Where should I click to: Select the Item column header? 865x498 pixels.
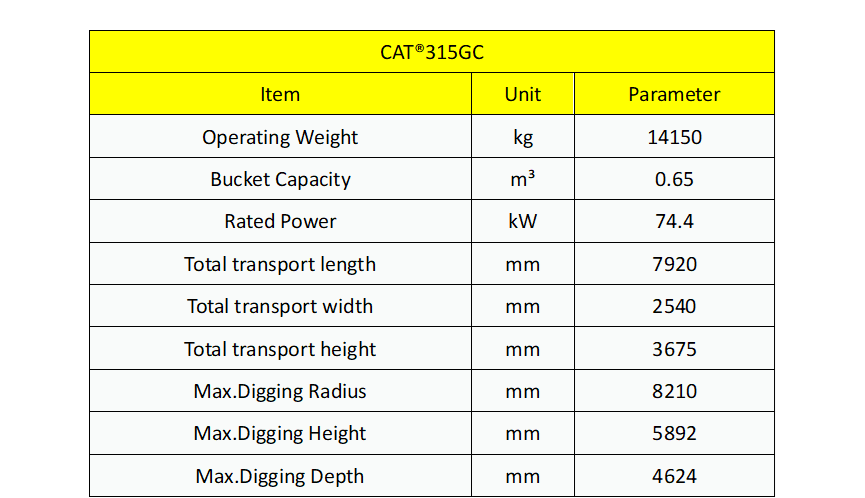coord(280,94)
